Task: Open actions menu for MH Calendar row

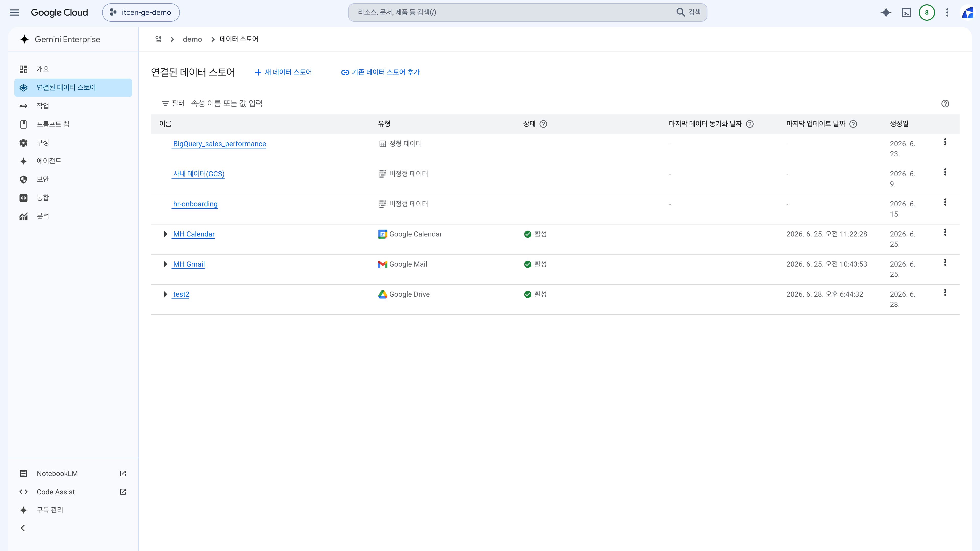Action: click(x=945, y=232)
